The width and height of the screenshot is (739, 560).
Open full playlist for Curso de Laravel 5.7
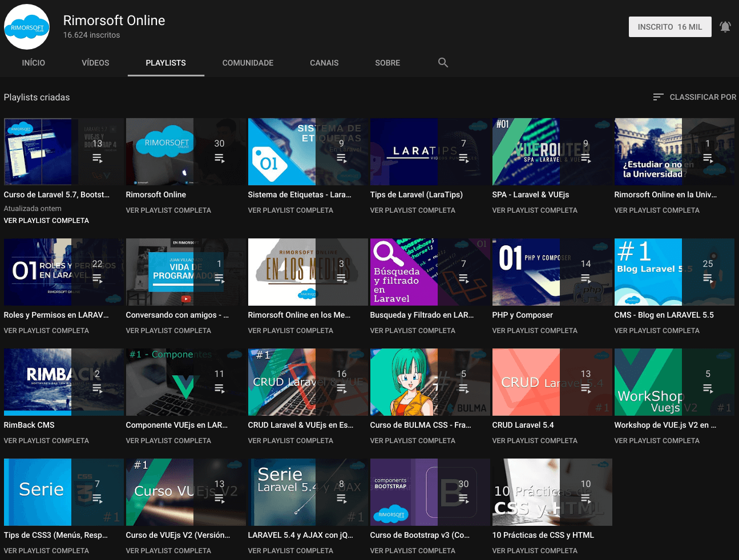[x=46, y=221]
